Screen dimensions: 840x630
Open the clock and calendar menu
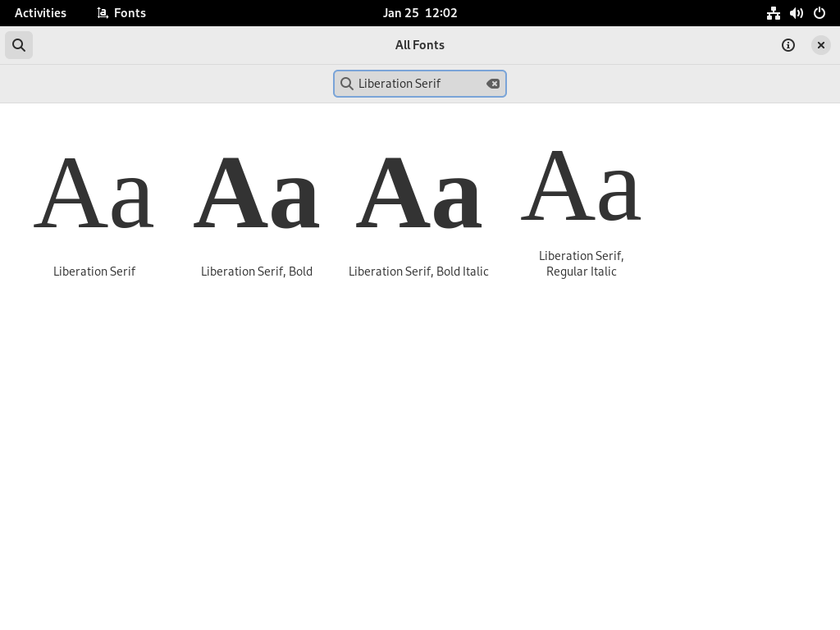(420, 13)
